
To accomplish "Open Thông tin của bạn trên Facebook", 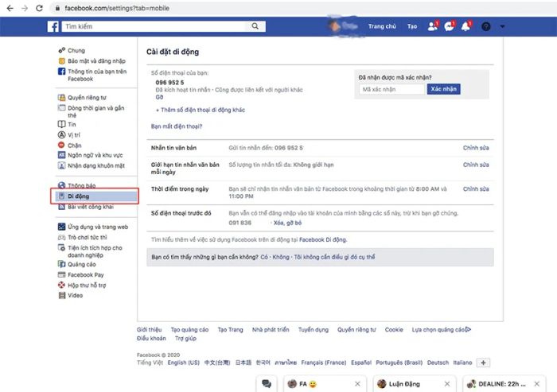I will tap(97, 75).
